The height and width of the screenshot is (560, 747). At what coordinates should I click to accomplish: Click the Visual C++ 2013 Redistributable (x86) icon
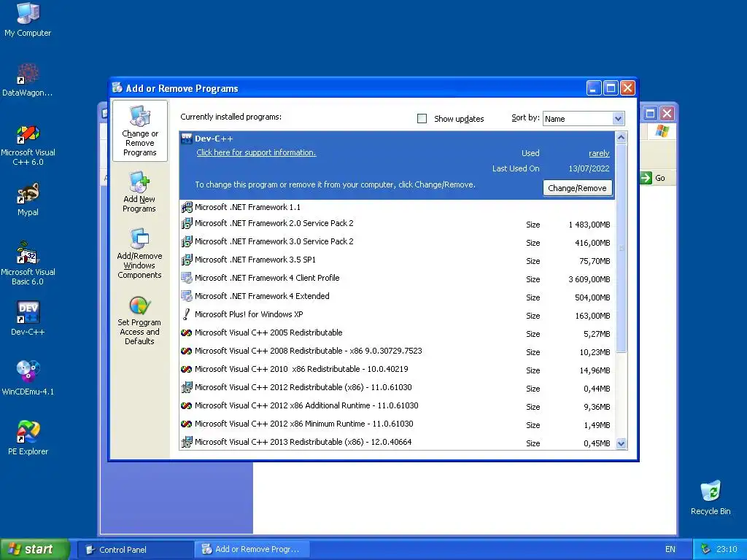[187, 443]
